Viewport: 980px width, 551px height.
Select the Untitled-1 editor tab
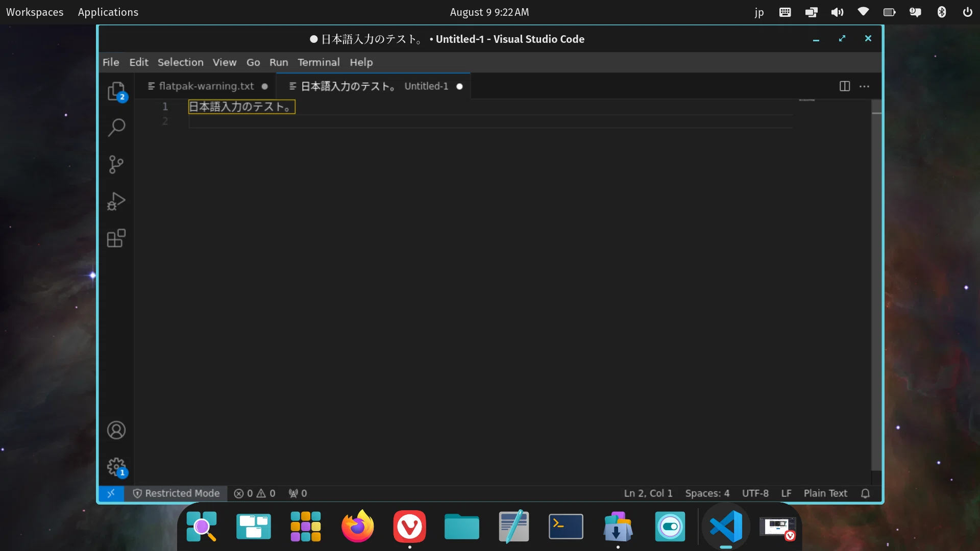373,86
